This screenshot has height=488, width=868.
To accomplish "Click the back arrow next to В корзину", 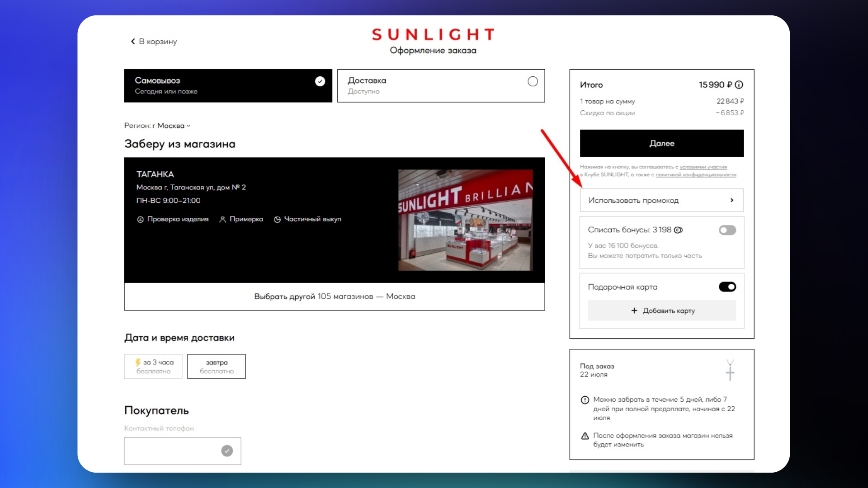I will pos(133,42).
